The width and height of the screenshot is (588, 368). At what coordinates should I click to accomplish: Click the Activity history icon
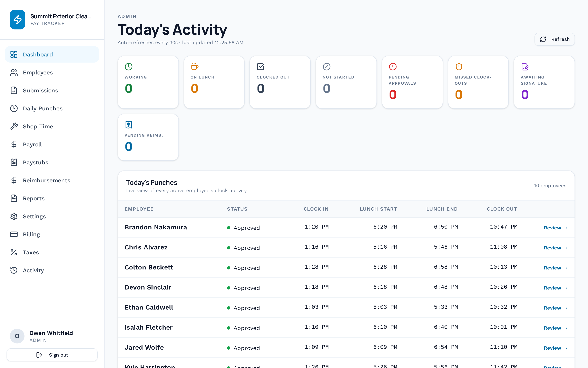[x=14, y=270]
